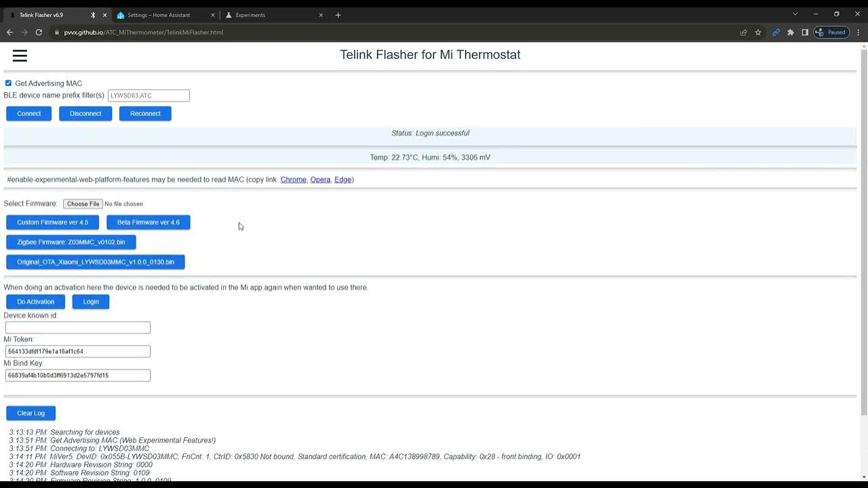
Task: Click the Disconnect button
Action: pyautogui.click(x=85, y=114)
